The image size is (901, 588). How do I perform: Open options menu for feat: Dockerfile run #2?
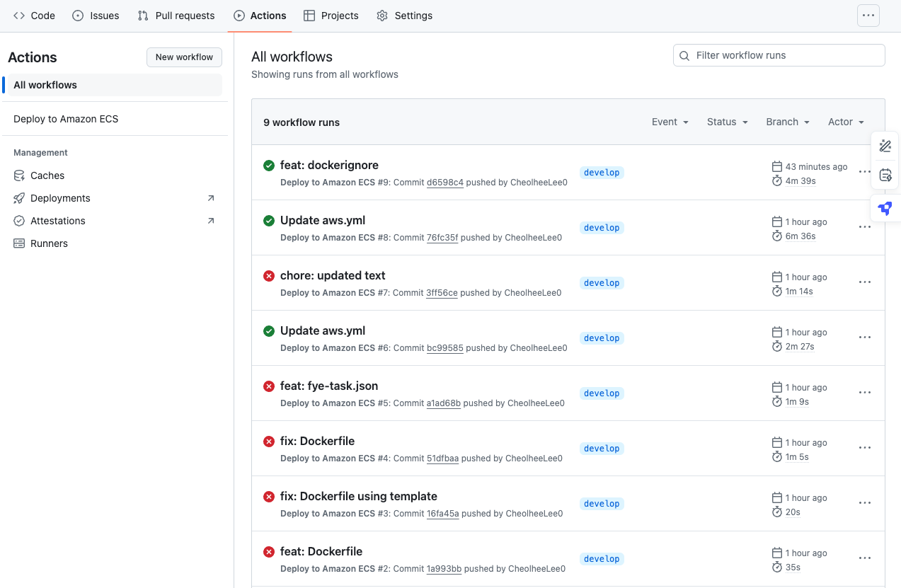pyautogui.click(x=865, y=558)
